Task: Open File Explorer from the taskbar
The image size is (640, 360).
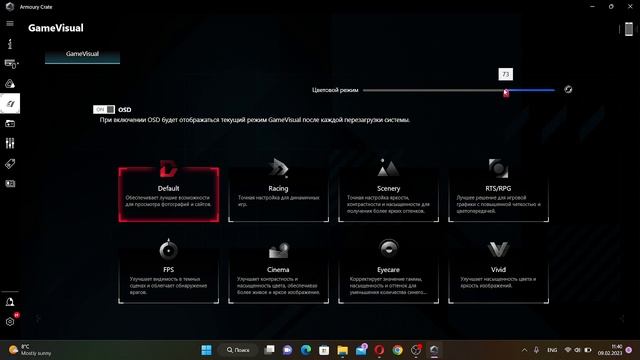Action: [x=342, y=350]
